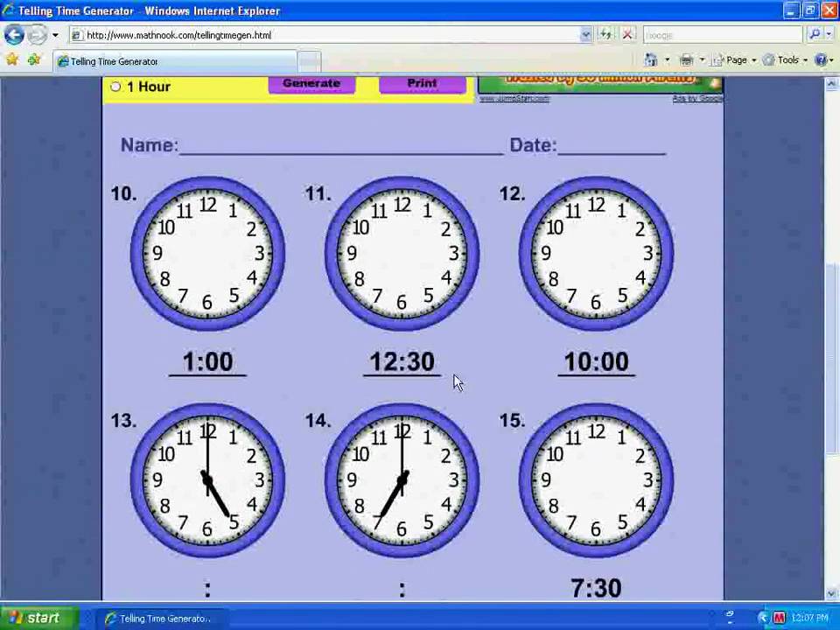This screenshot has width=840, height=630.
Task: Click the page scrollbar up arrow
Action: coord(832,84)
